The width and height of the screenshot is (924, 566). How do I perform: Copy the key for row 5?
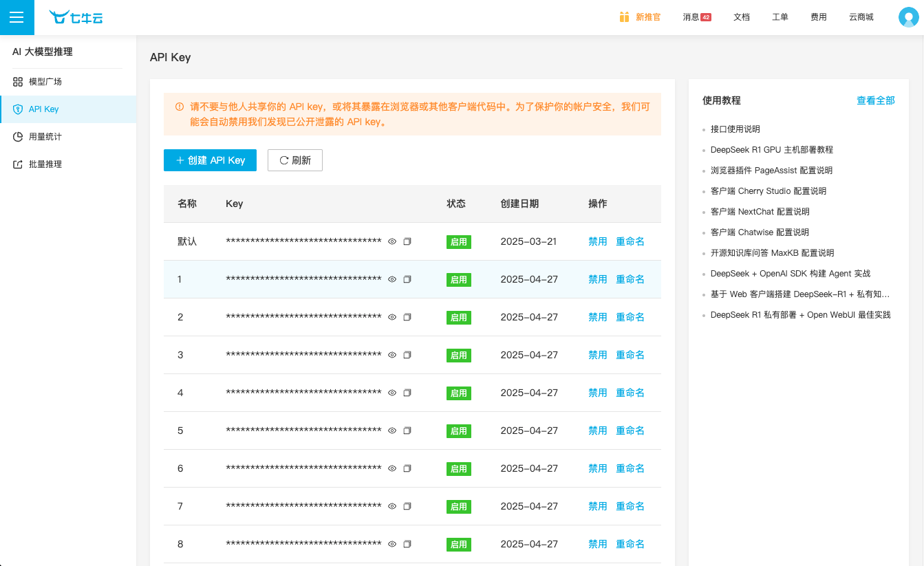(407, 431)
